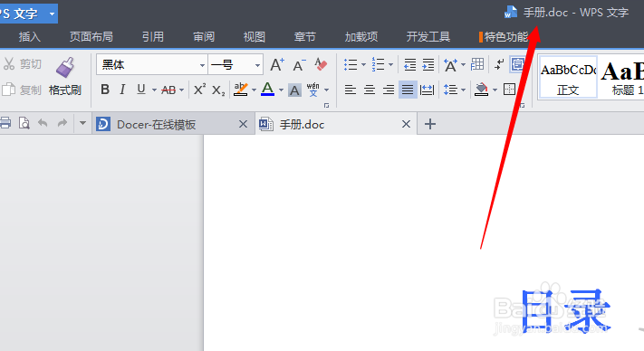Open the 插入 ribbon tab
Viewport: 644px width, 351px height.
click(x=30, y=37)
